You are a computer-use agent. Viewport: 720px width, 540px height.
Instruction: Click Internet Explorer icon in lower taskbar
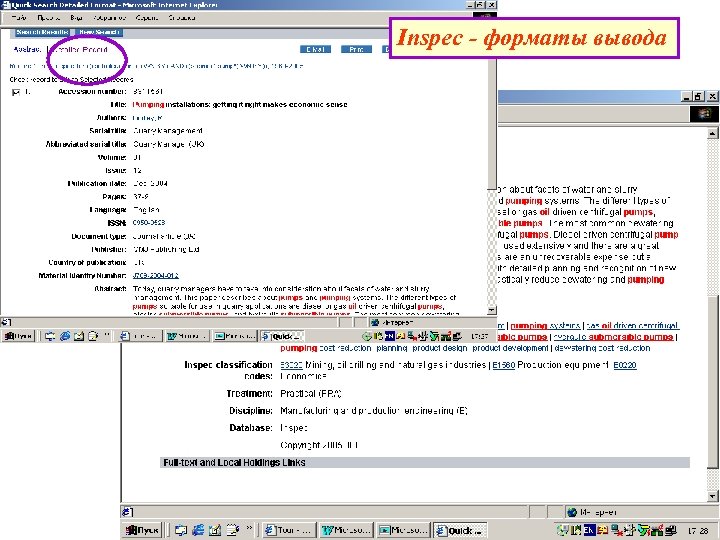(198, 530)
